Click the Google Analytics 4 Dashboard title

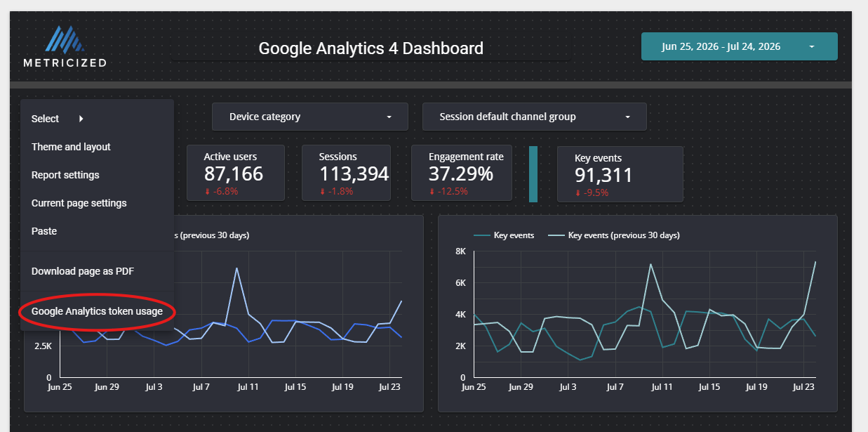pyautogui.click(x=370, y=48)
